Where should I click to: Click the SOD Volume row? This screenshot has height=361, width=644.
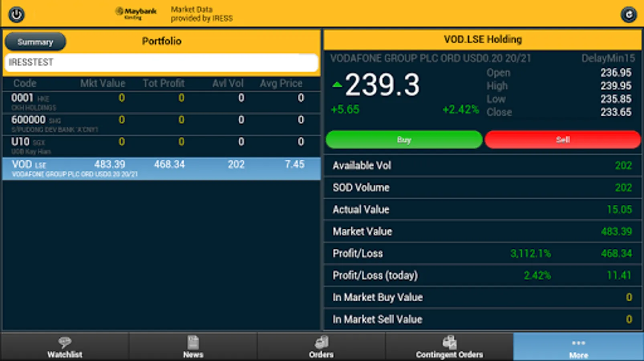click(x=482, y=187)
